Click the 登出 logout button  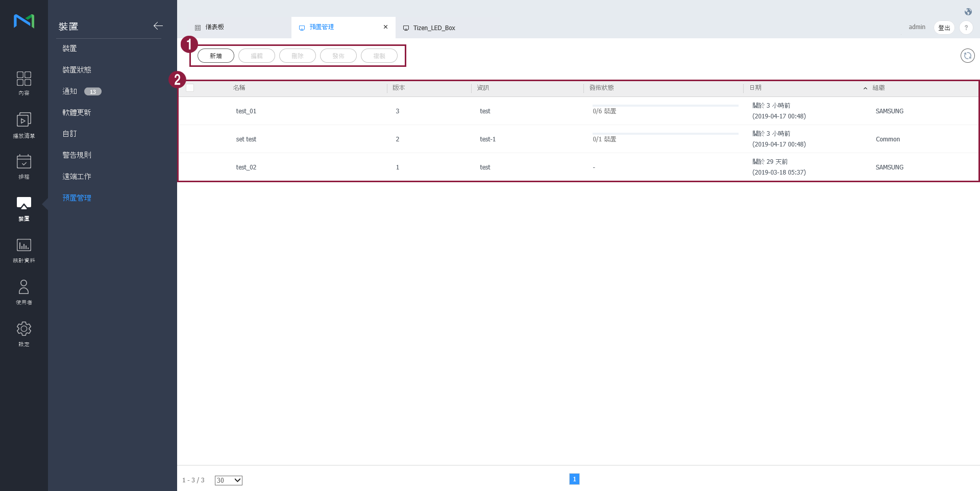pos(944,28)
